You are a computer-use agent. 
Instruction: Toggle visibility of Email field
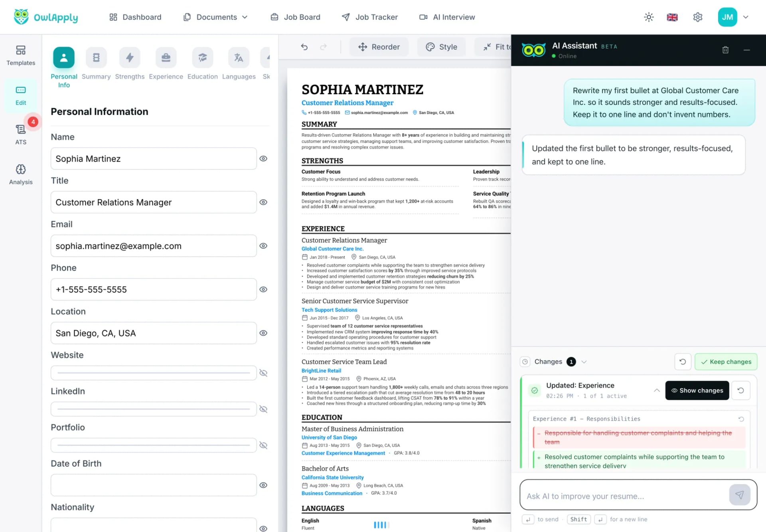click(263, 246)
